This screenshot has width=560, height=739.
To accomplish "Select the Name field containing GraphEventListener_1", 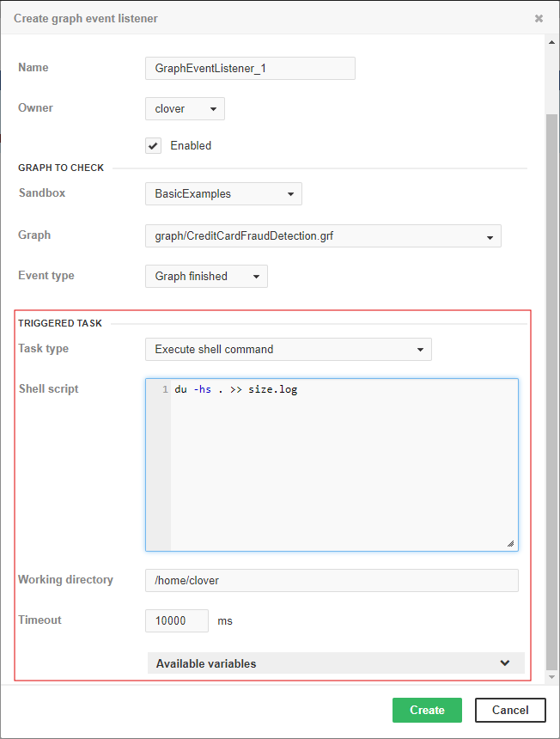I will [x=250, y=68].
